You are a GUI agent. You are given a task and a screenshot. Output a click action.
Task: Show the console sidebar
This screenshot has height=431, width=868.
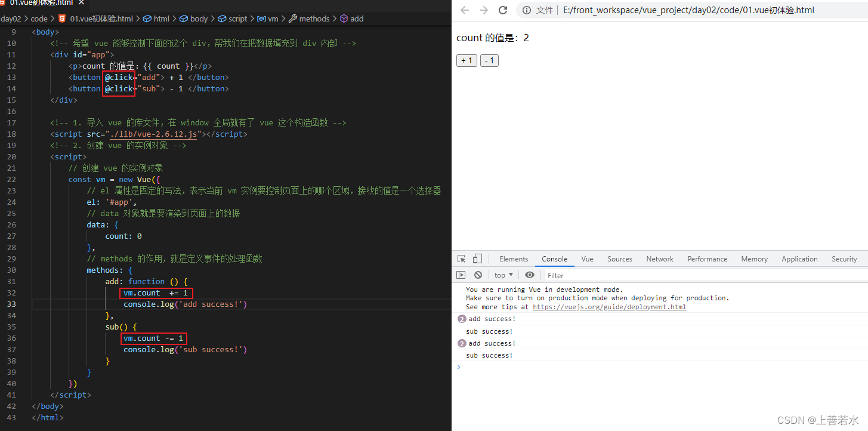point(461,275)
